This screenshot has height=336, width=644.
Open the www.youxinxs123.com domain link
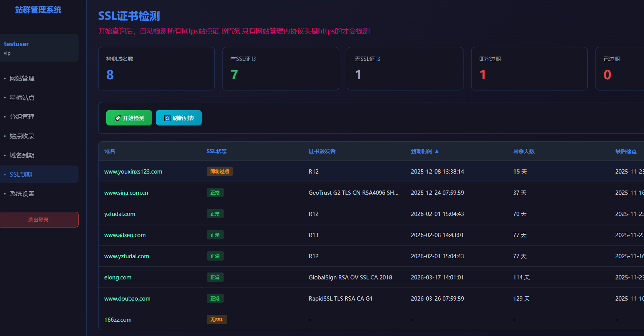pos(133,172)
